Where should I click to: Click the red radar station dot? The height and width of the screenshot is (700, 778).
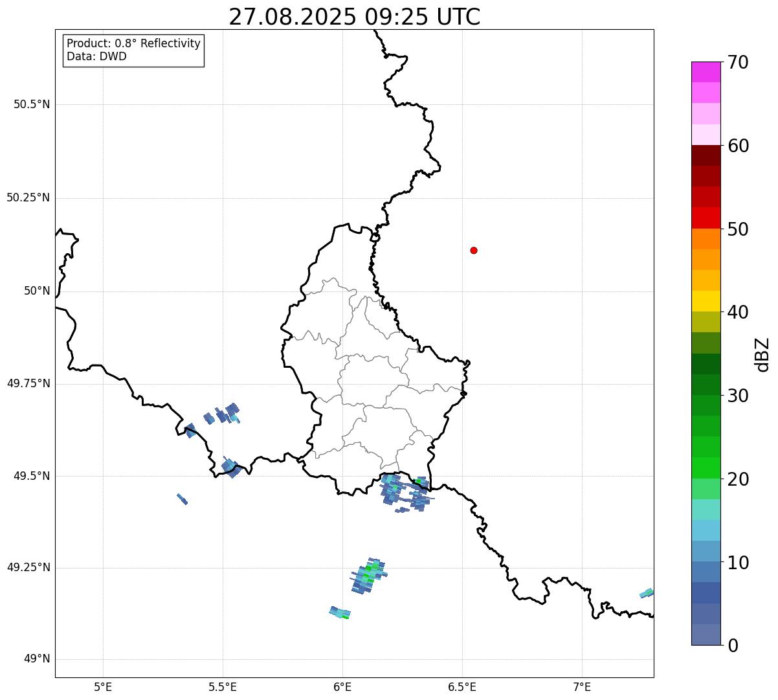tap(474, 250)
